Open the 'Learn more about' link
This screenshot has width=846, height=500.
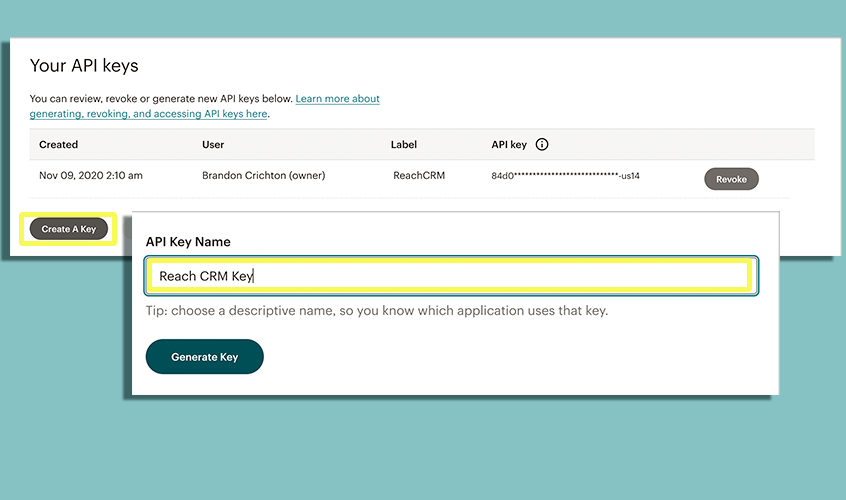tap(338, 99)
